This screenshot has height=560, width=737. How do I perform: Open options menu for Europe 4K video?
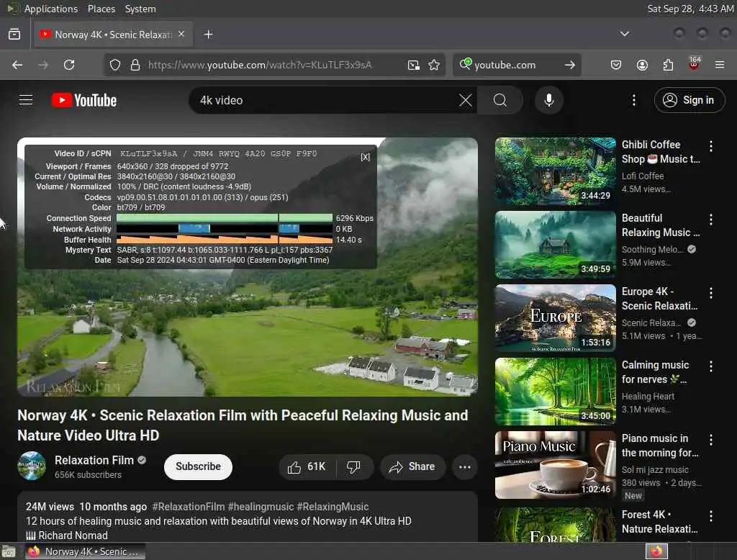pyautogui.click(x=710, y=293)
